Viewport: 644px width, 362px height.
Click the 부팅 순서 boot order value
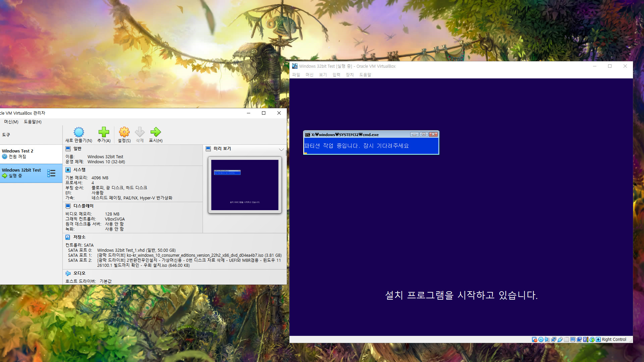(119, 188)
